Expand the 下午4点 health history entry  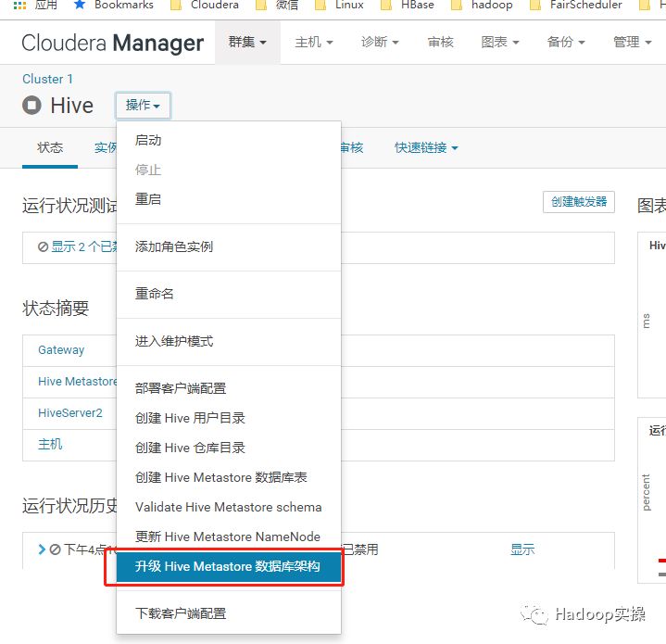point(42,549)
